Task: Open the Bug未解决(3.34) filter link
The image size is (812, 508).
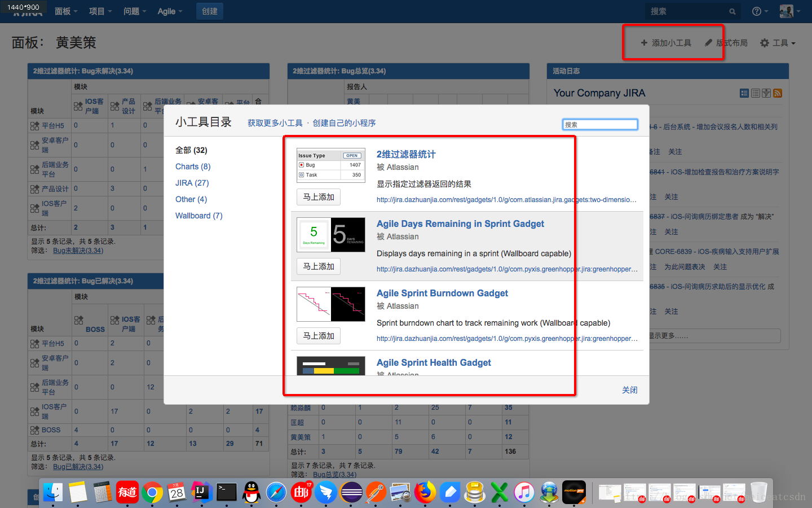Action: (x=78, y=251)
